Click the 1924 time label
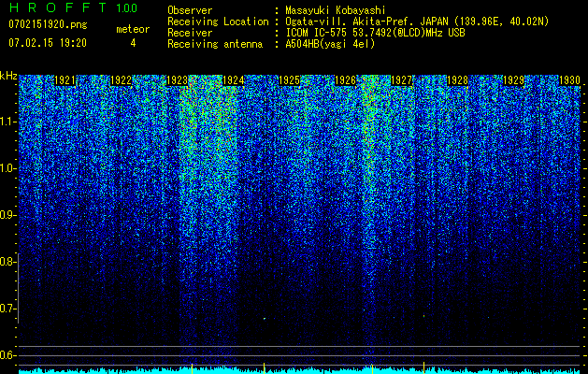This screenshot has height=374, width=588. (x=234, y=80)
